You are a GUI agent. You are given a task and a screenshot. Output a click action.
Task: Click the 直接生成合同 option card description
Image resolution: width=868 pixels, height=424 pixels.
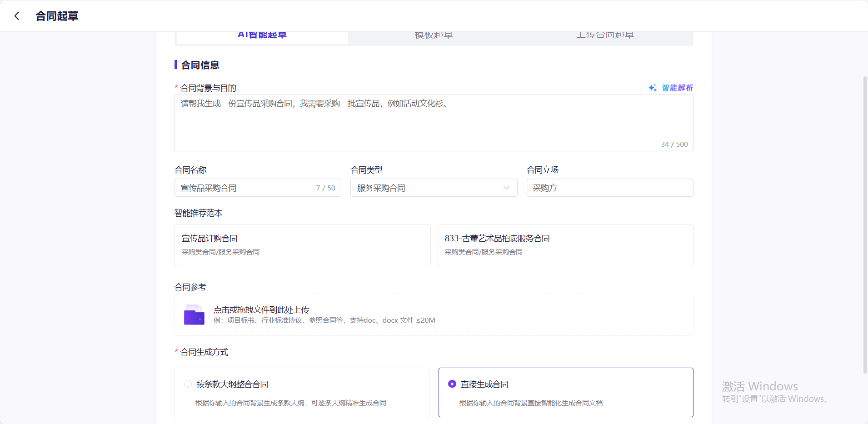[531, 403]
